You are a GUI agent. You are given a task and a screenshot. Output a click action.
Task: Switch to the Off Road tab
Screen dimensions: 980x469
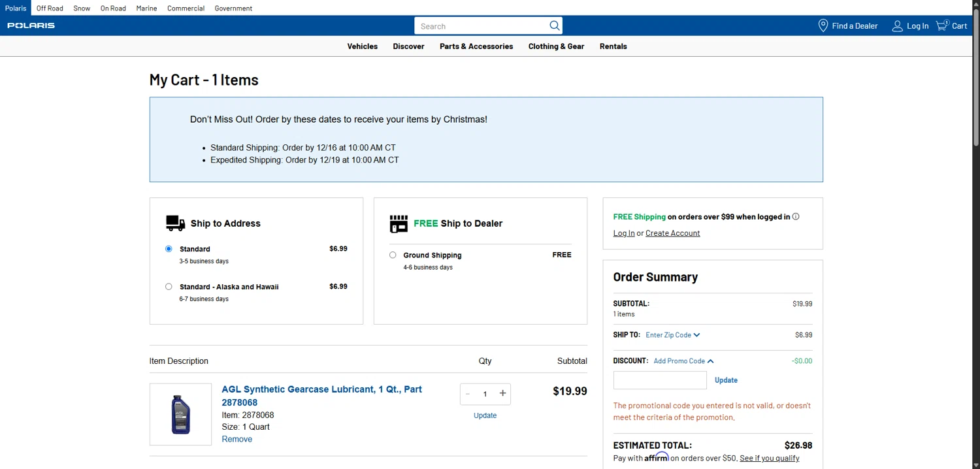tap(50, 8)
